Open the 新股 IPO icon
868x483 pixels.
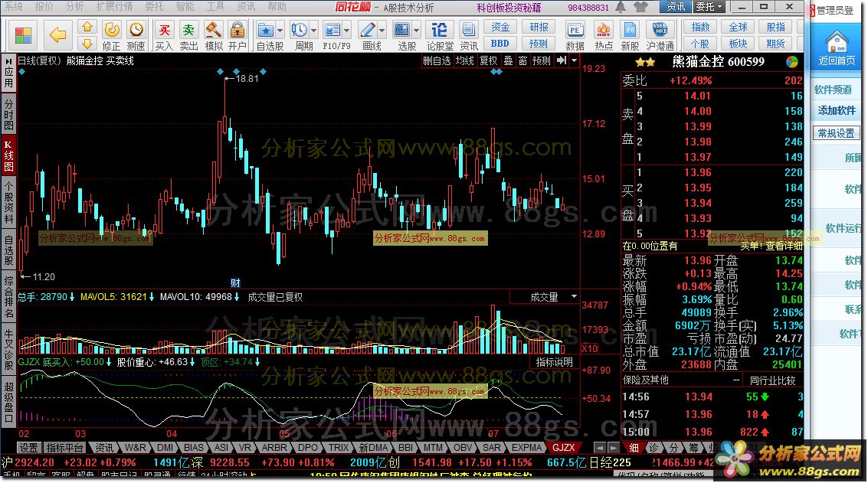[630, 30]
